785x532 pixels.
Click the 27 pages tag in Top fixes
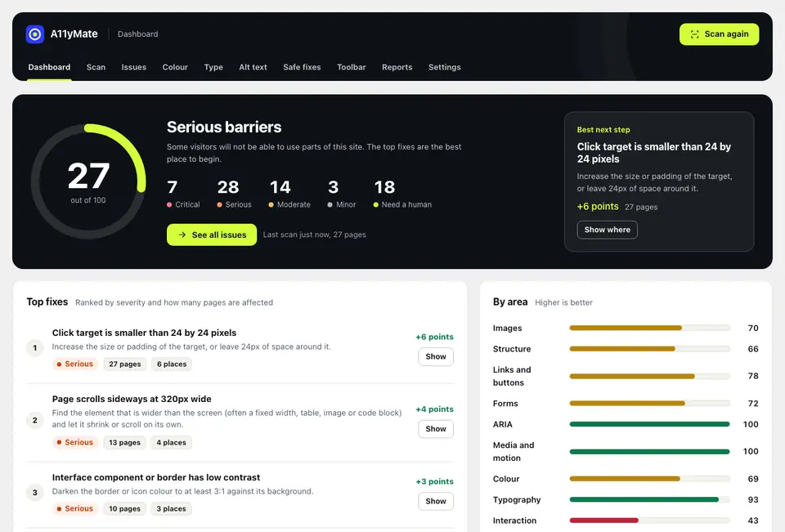tap(124, 364)
